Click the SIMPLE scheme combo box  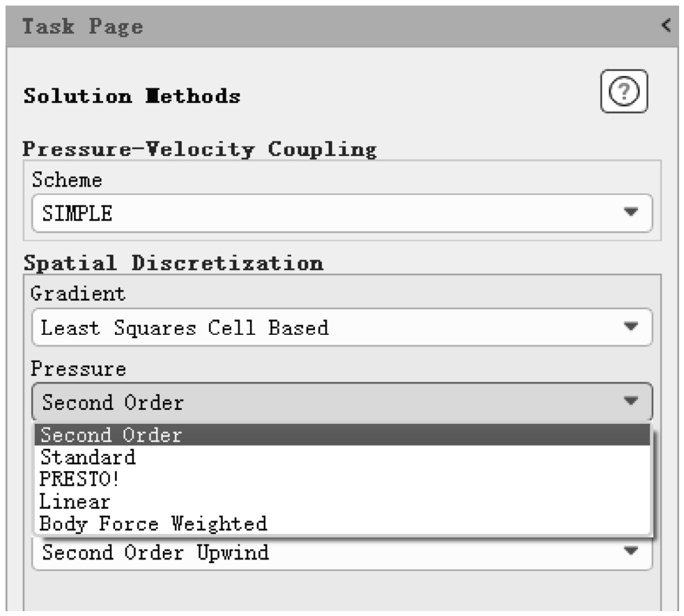(313, 213)
